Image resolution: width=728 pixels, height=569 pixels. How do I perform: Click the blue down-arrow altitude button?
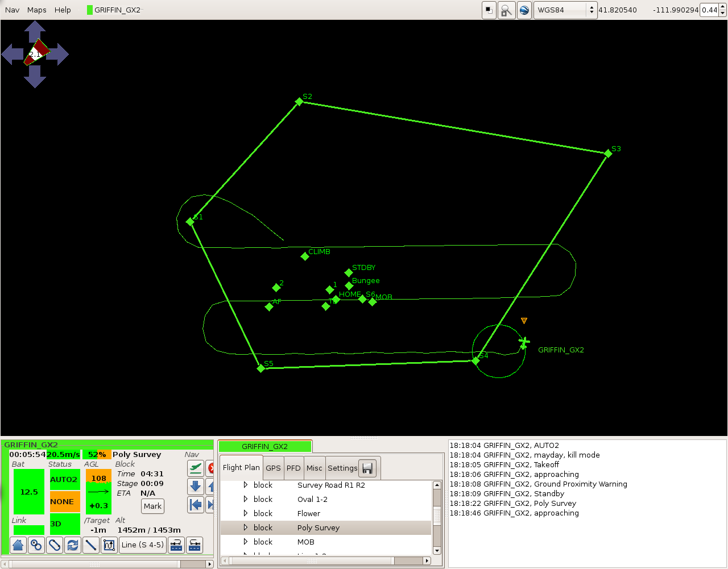196,487
